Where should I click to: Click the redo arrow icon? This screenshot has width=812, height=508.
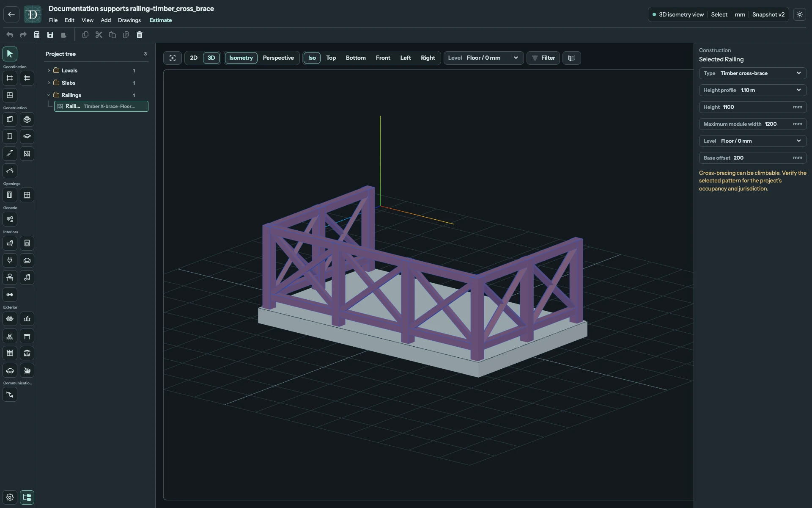[23, 35]
